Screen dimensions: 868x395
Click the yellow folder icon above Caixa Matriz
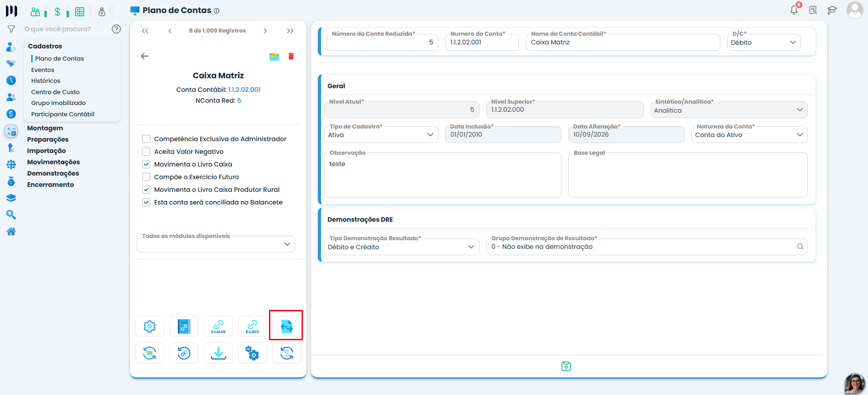tap(274, 57)
